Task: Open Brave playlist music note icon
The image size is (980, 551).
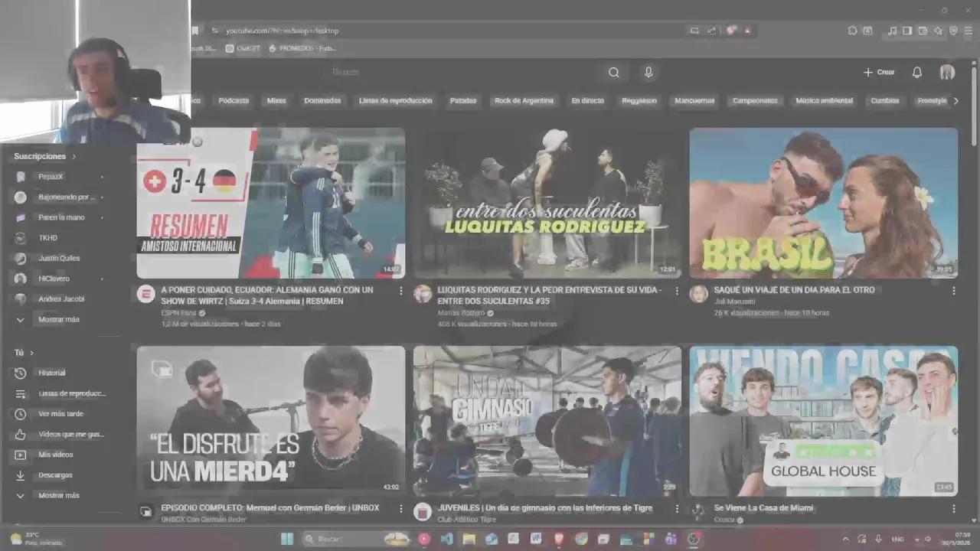Action: coord(892,31)
